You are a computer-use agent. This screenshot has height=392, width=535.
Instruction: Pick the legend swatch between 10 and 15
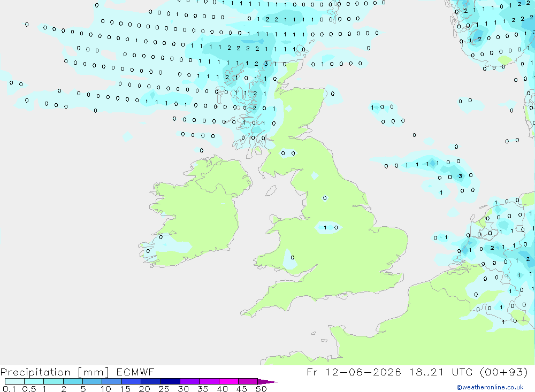pos(112,381)
